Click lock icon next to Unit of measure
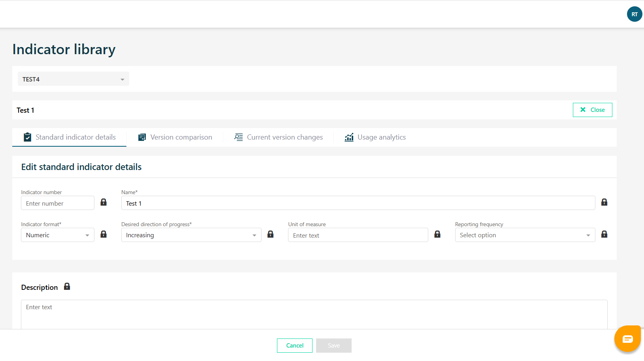644x361 pixels. 437,234
